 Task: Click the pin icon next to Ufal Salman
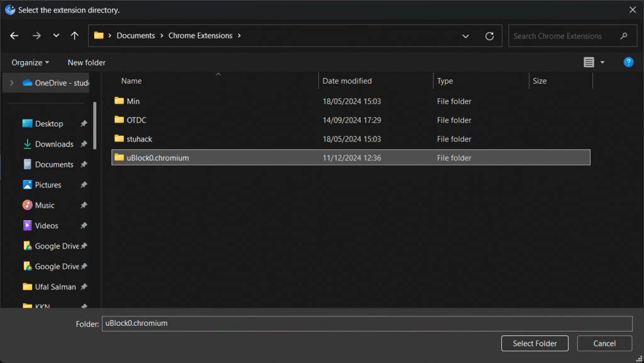pyautogui.click(x=84, y=287)
